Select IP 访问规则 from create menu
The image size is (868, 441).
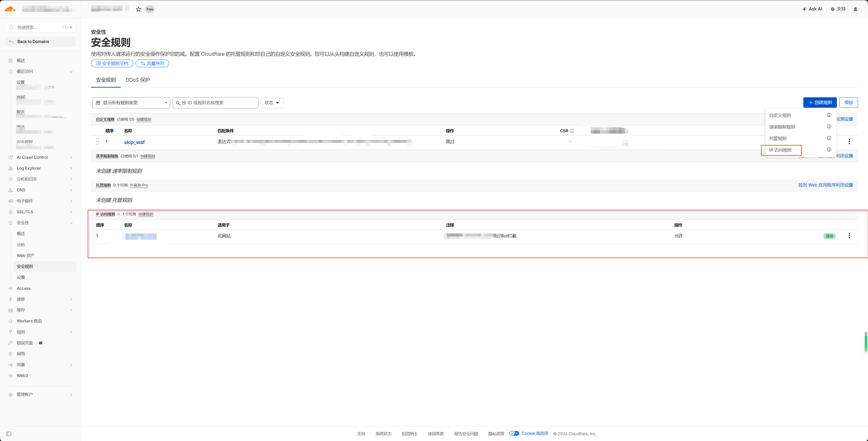(x=780, y=150)
